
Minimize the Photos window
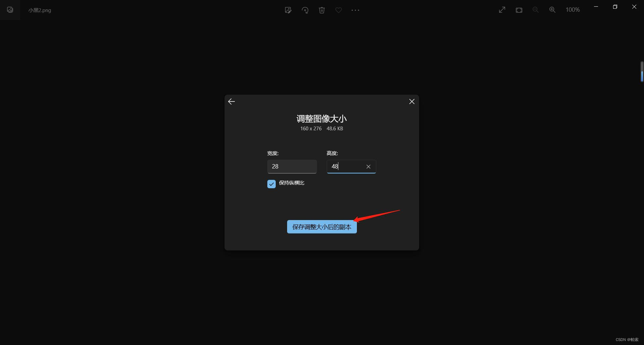click(x=596, y=7)
